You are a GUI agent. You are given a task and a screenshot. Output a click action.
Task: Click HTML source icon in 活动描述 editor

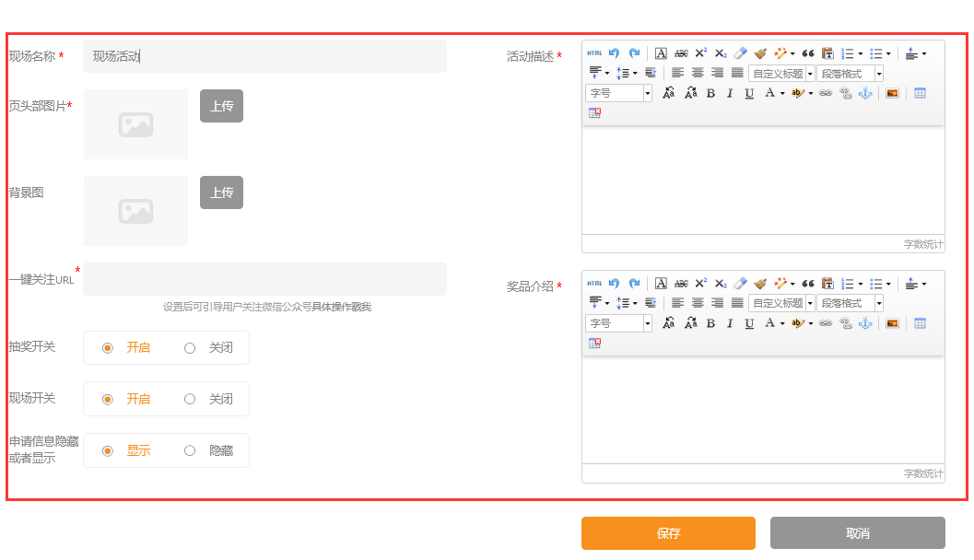(594, 53)
